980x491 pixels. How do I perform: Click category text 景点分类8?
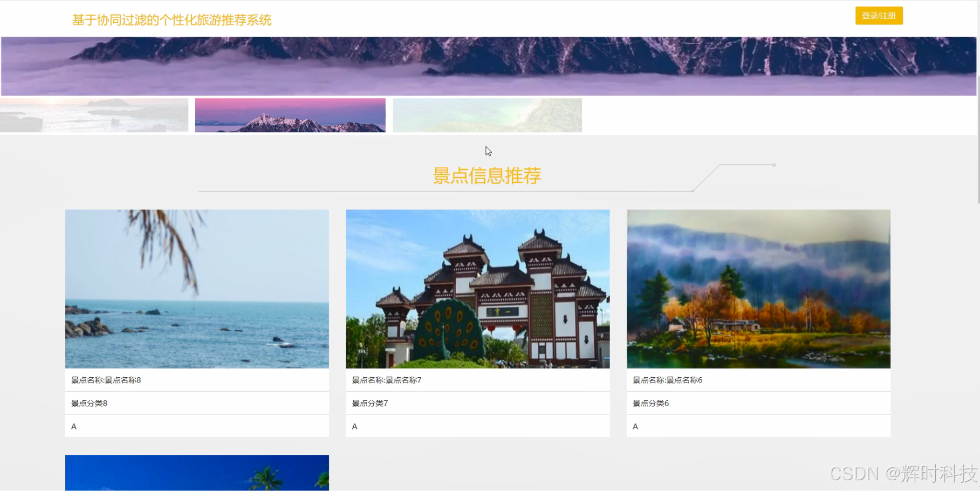[x=90, y=403]
